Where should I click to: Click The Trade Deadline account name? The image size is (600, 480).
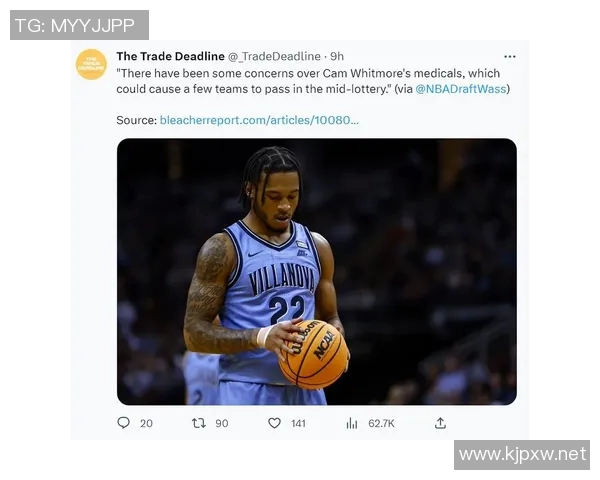(x=170, y=57)
